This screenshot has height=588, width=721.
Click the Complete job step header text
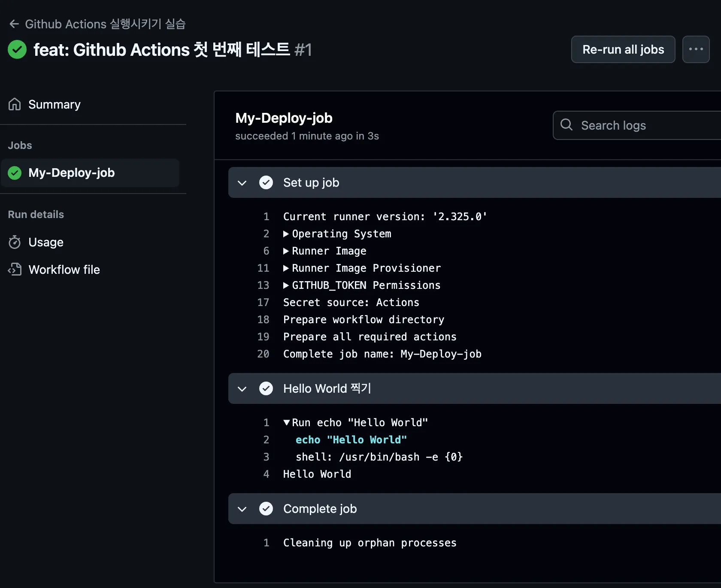click(x=320, y=509)
